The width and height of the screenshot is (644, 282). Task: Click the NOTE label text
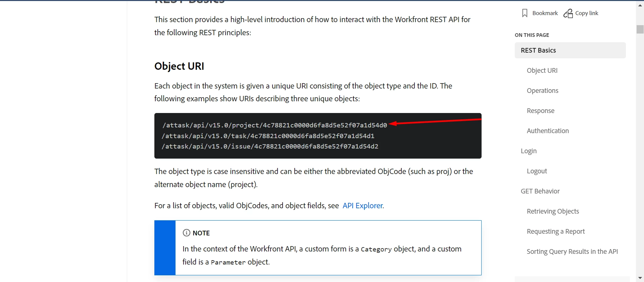[x=201, y=233]
